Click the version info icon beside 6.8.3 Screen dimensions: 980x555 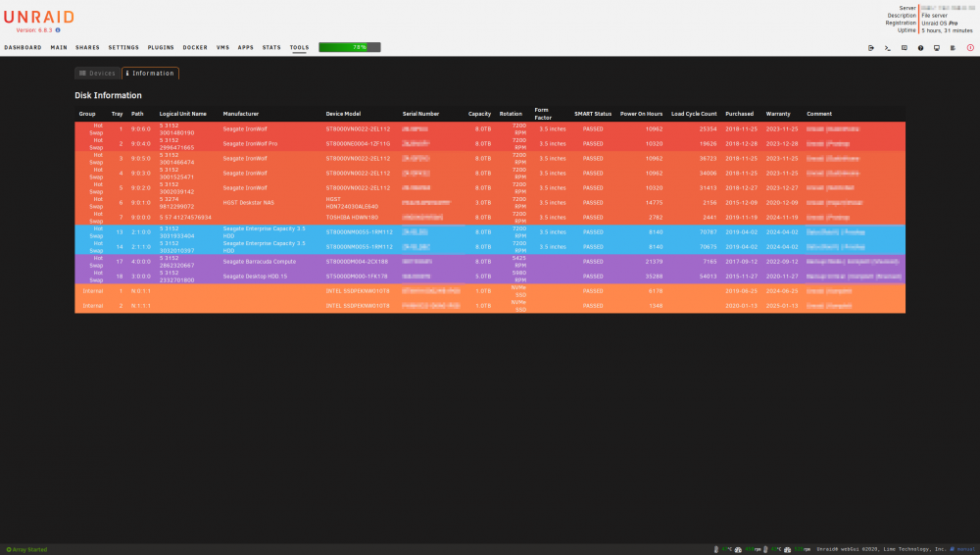tap(58, 30)
